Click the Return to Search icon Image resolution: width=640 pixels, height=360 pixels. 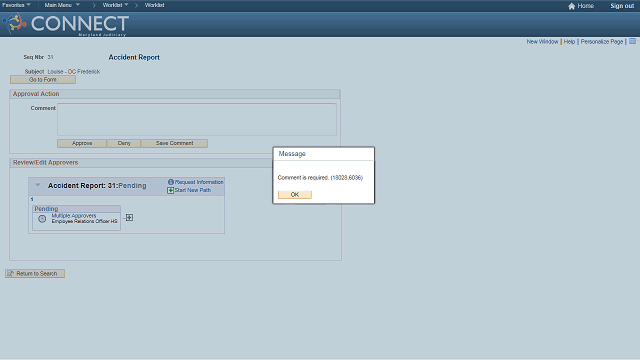point(11,273)
